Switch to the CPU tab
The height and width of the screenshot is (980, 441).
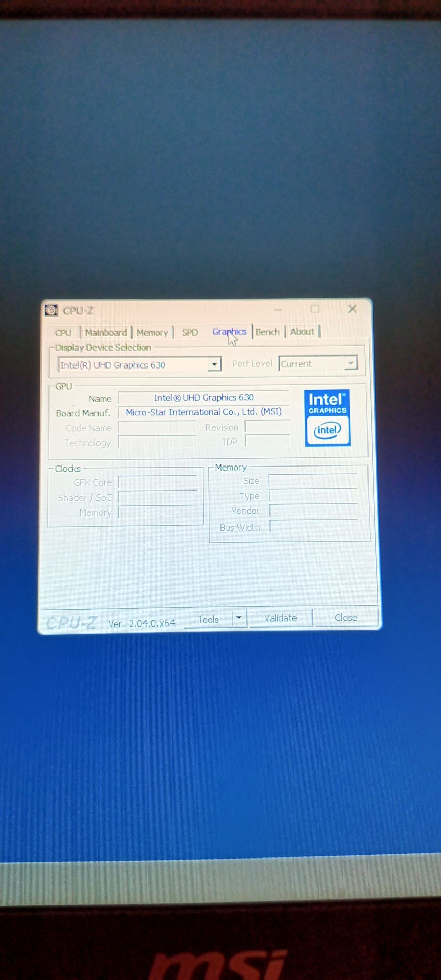tap(63, 333)
